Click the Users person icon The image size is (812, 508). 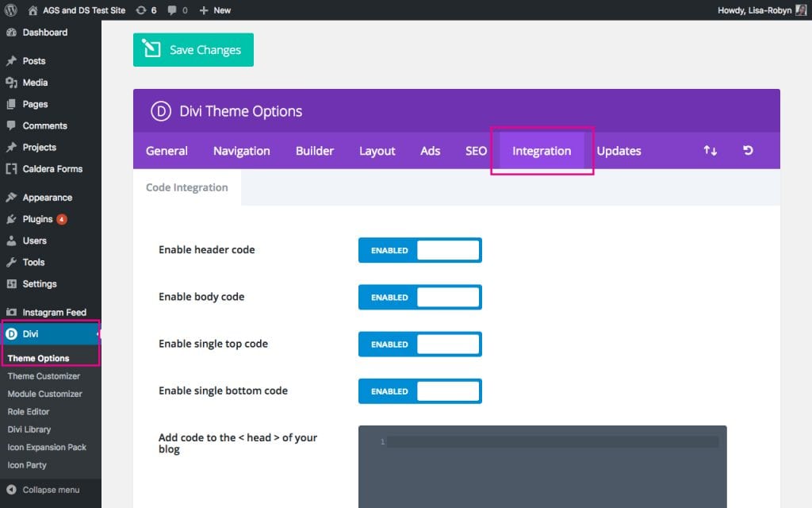[11, 241]
